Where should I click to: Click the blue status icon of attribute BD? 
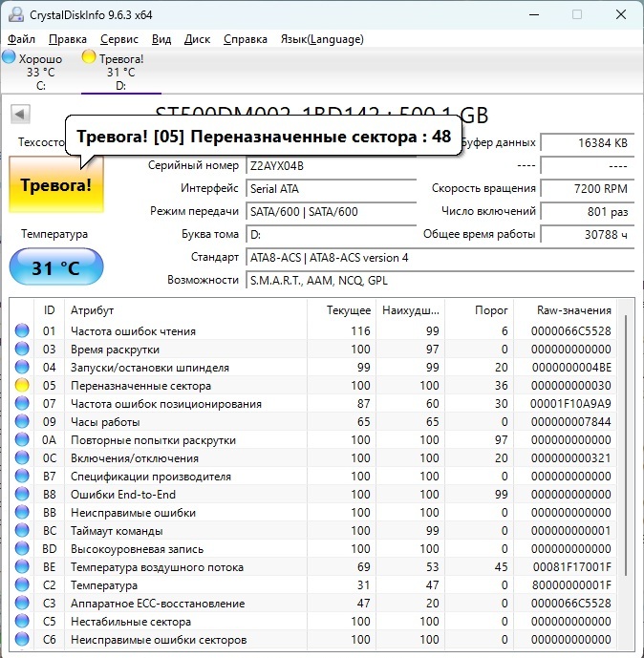coord(22,548)
